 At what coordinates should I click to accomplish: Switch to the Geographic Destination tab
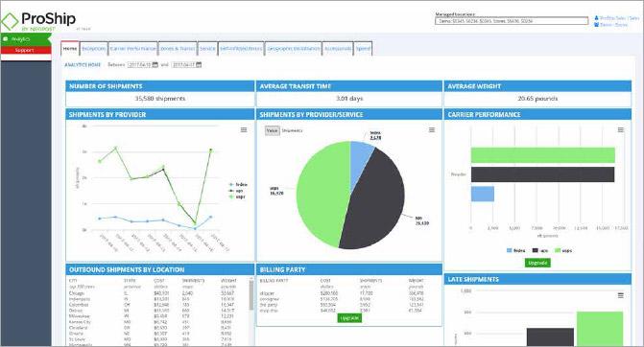(x=294, y=48)
